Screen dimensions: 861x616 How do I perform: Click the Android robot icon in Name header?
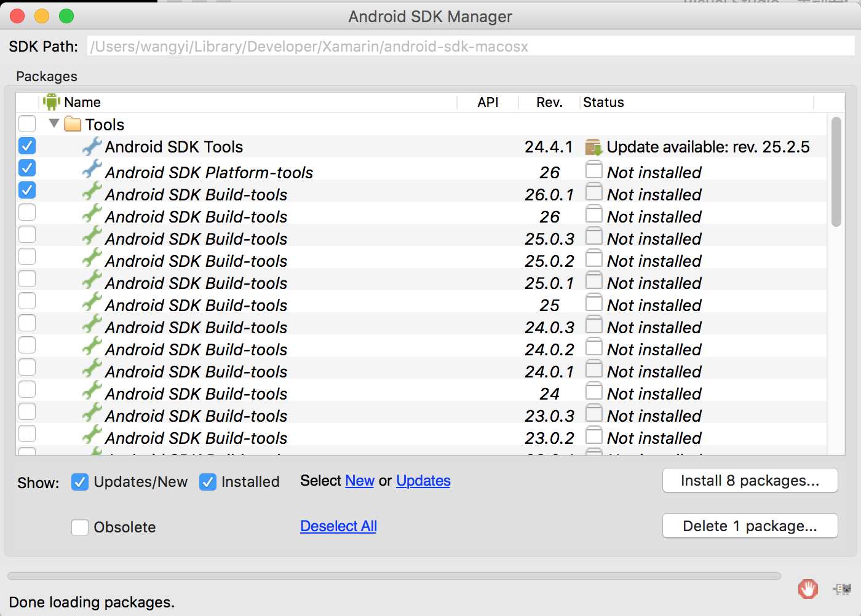coord(52,102)
